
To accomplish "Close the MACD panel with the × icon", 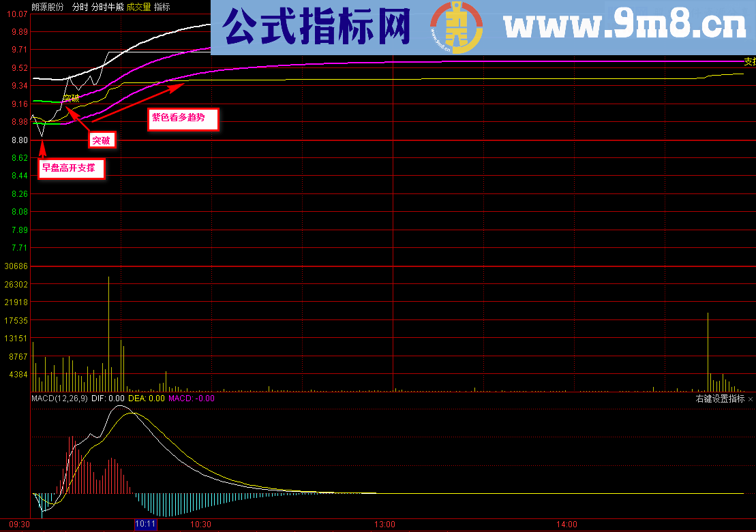I will coord(751,398).
